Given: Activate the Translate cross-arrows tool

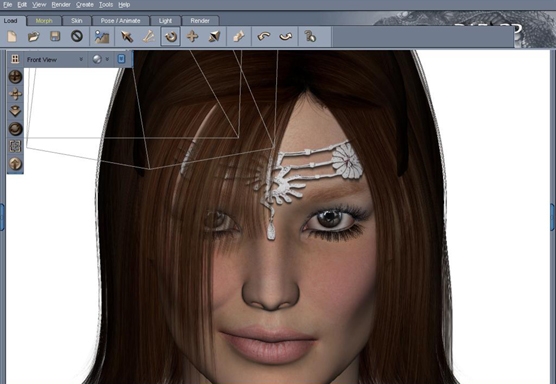Looking at the screenshot, I should tap(193, 36).
